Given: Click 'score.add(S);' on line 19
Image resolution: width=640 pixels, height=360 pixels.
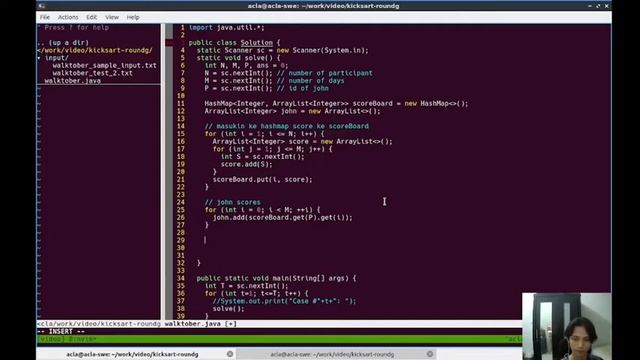Looking at the screenshot, I should [247, 164].
